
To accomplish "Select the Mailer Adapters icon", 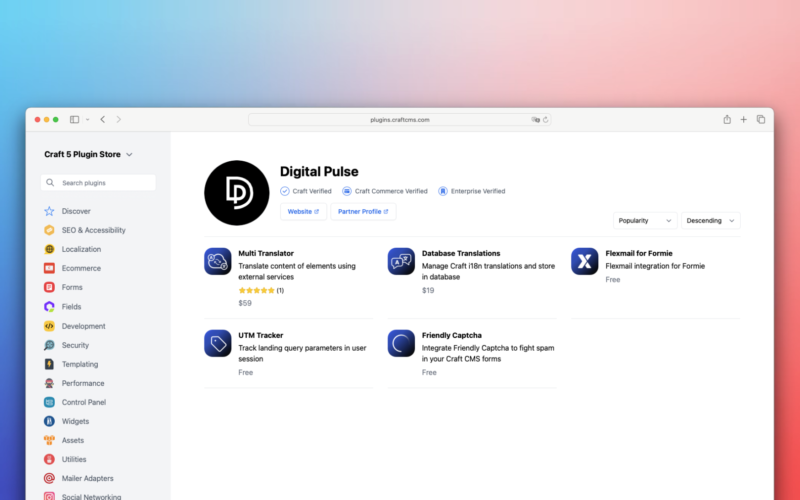I will click(x=49, y=478).
